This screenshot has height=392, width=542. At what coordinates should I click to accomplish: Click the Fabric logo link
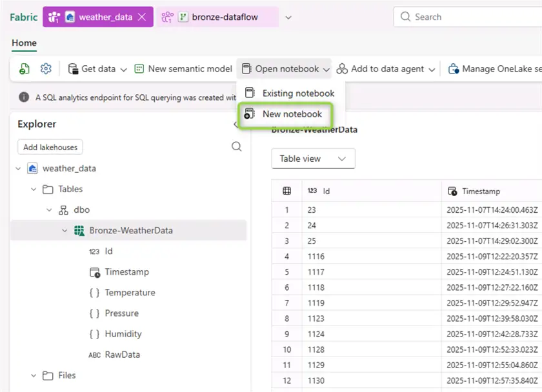tap(23, 17)
